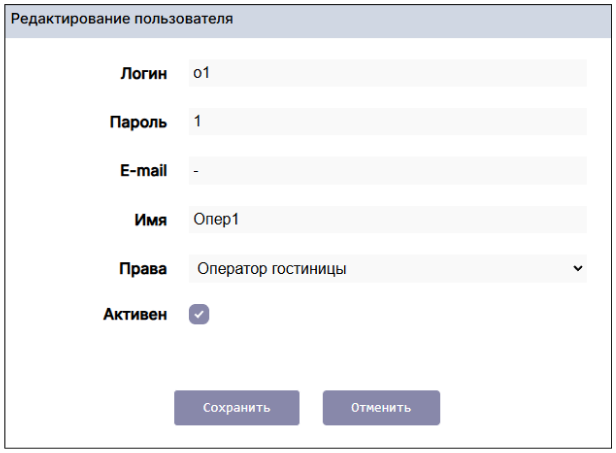
Task: Click the Логин label
Action: click(142, 73)
